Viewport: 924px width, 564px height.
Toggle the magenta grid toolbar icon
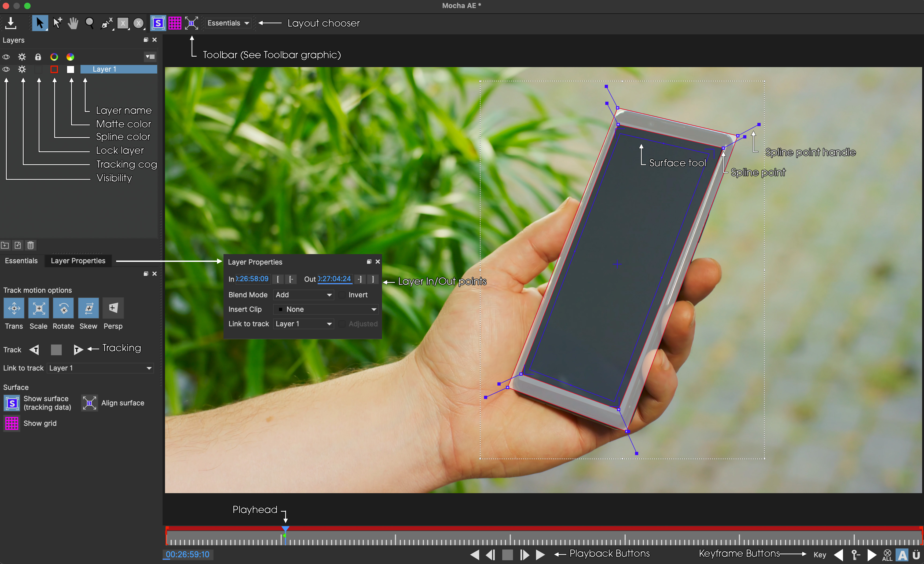[x=175, y=23]
